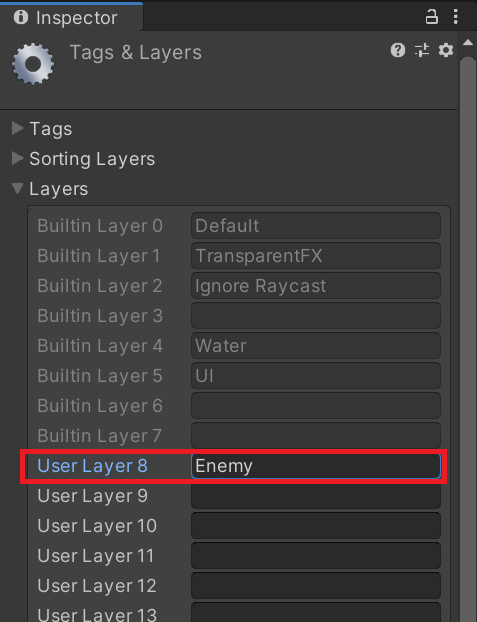The width and height of the screenshot is (477, 622).
Task: Click the large Tags & Layers gear icon
Action: pos(33,64)
